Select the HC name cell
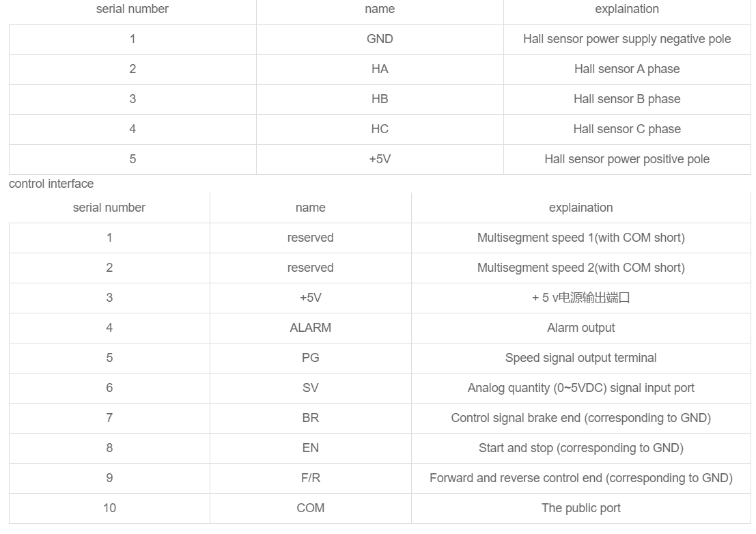Viewport: 756px width, 534px height. pyautogui.click(x=380, y=129)
